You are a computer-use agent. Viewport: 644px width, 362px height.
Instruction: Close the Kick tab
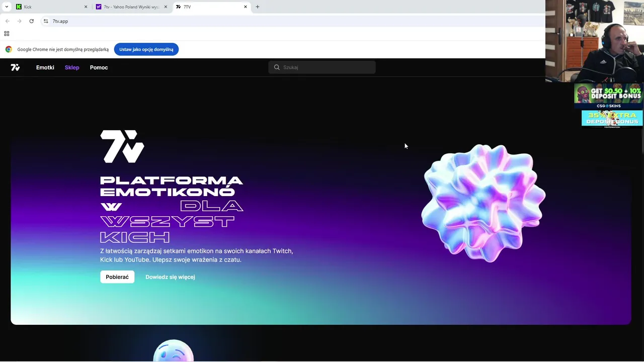(86, 7)
